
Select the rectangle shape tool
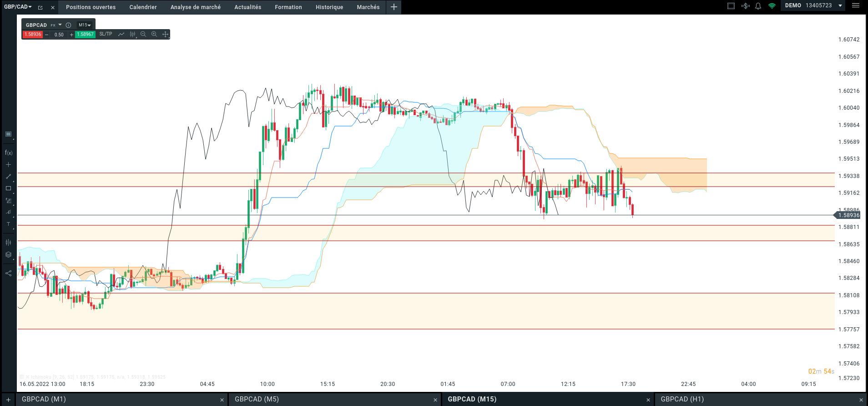(x=8, y=188)
